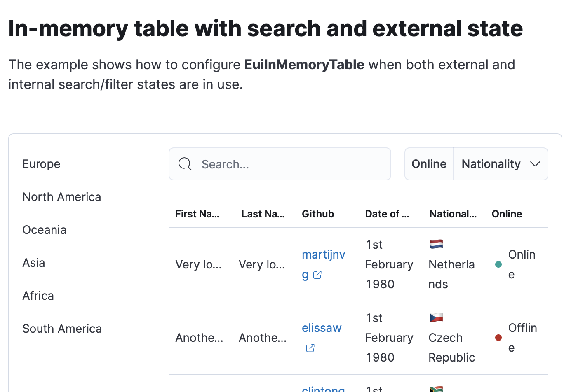Sort by Date of Birth column header
The height and width of the screenshot is (392, 564).
pyautogui.click(x=387, y=214)
